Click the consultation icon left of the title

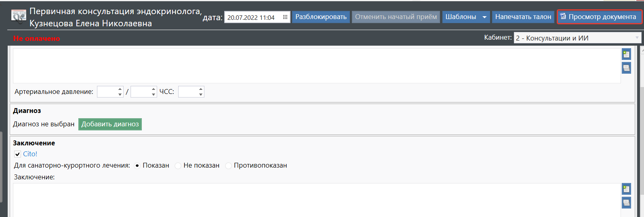19,16
